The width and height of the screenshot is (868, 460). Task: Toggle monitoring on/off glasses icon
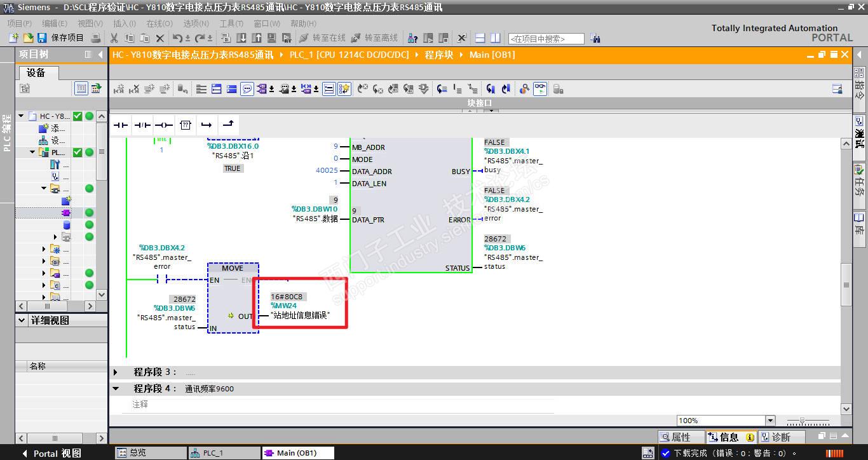(x=539, y=89)
